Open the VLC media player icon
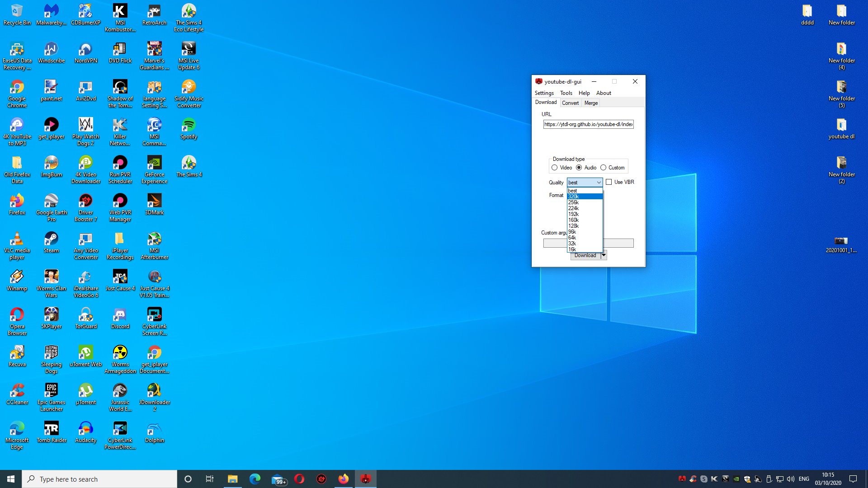Screen dimensions: 868x488 [x=17, y=246]
